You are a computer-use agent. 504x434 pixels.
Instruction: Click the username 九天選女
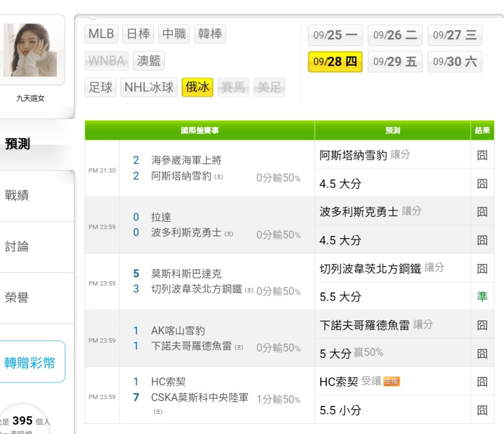tap(30, 98)
